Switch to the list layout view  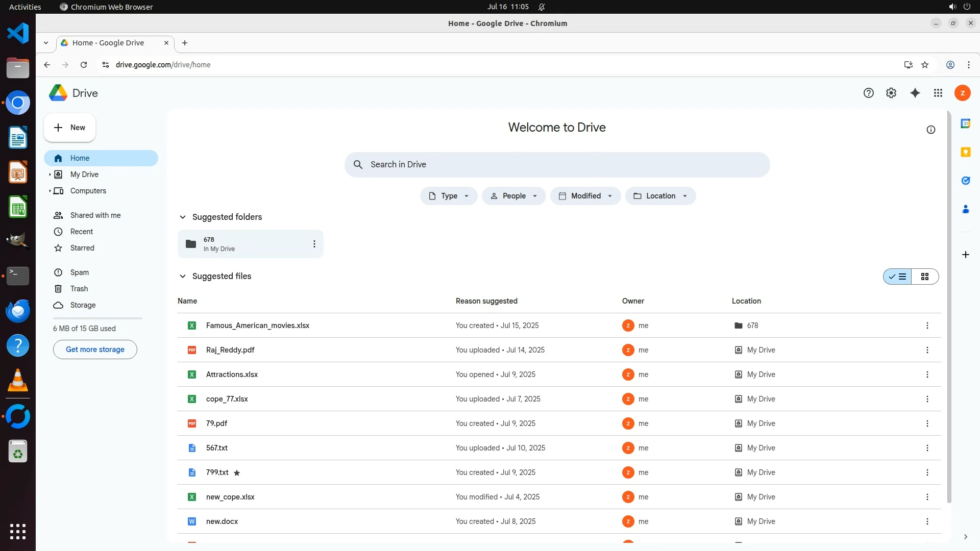[898, 277]
